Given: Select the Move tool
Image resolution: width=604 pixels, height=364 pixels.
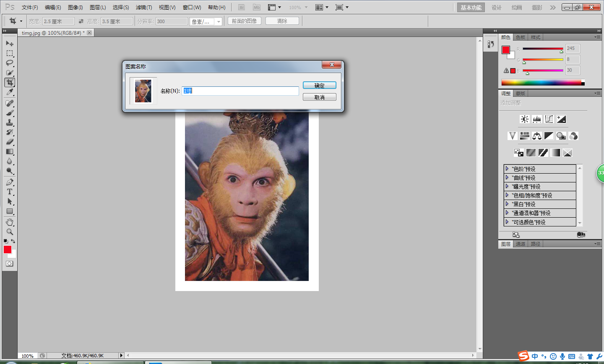Looking at the screenshot, I should (x=10, y=44).
